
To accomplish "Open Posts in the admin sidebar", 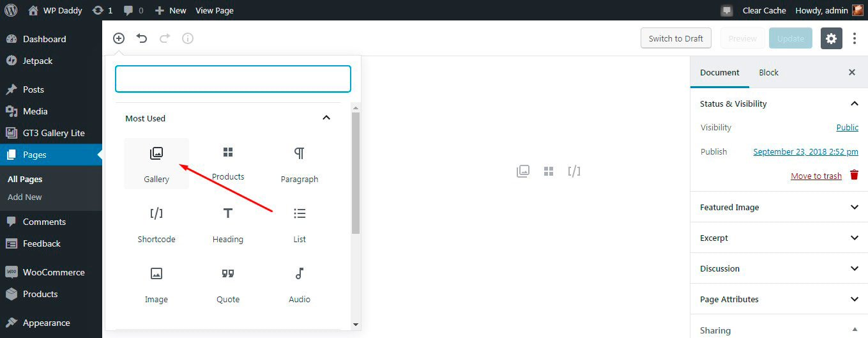I will pyautogui.click(x=51, y=89).
